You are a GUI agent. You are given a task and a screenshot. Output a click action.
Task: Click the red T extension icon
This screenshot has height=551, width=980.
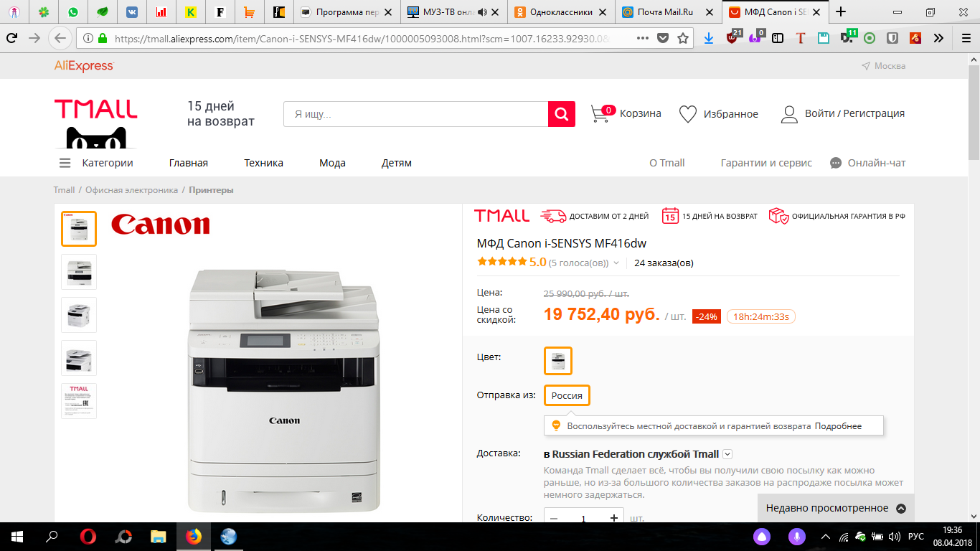click(x=801, y=38)
